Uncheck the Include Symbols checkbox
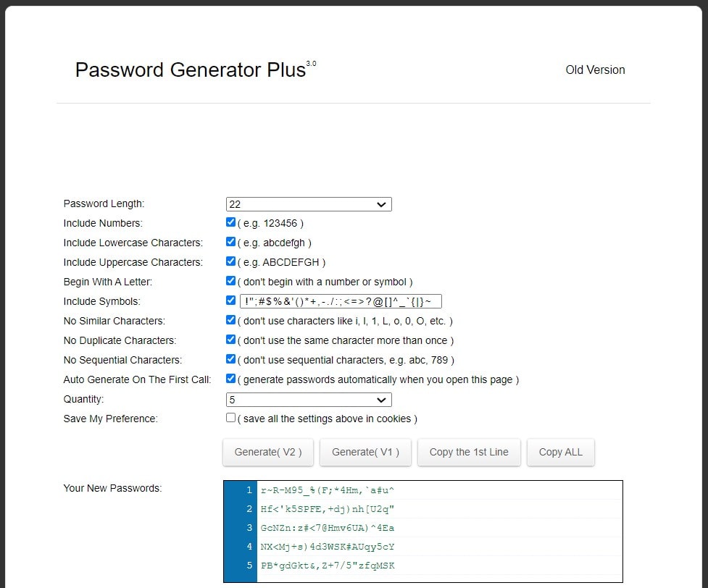Image resolution: width=708 pixels, height=588 pixels. pyautogui.click(x=230, y=301)
